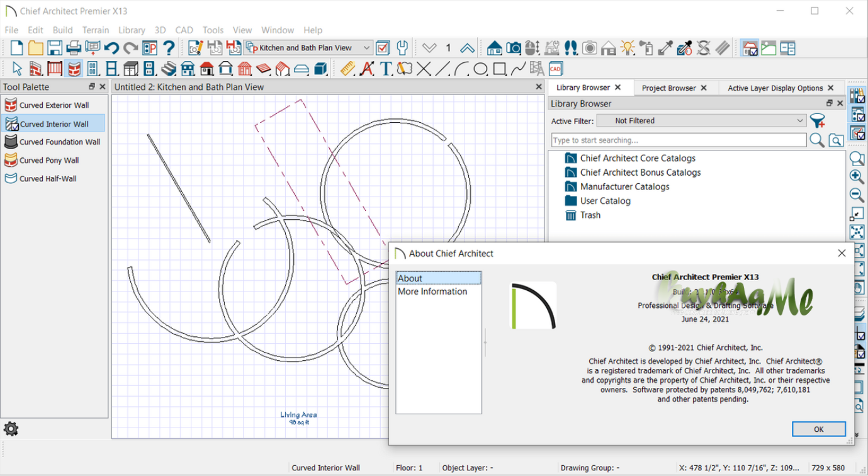Open the Library Browser filter funnel icon

point(818,121)
